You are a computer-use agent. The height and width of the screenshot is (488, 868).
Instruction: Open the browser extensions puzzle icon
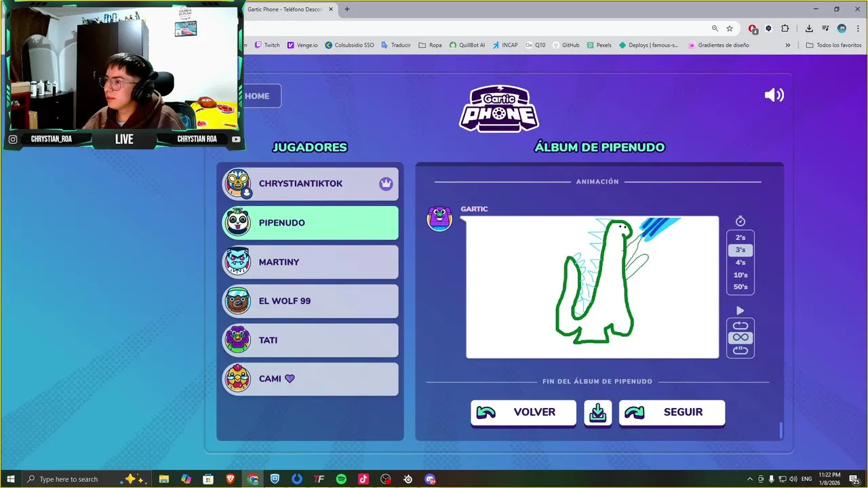pos(785,28)
